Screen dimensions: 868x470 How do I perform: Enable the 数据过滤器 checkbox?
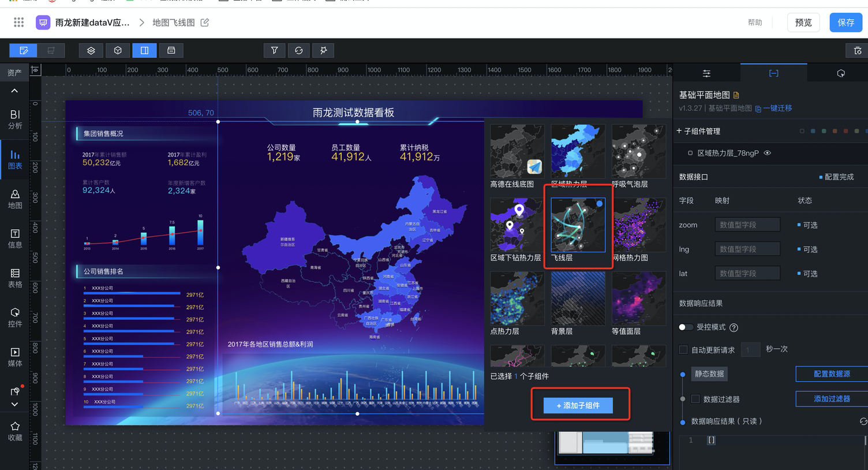695,399
